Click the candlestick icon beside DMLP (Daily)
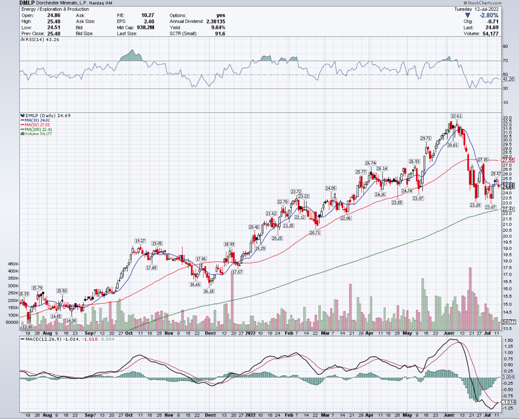This screenshot has width=519, height=420. 23,115
